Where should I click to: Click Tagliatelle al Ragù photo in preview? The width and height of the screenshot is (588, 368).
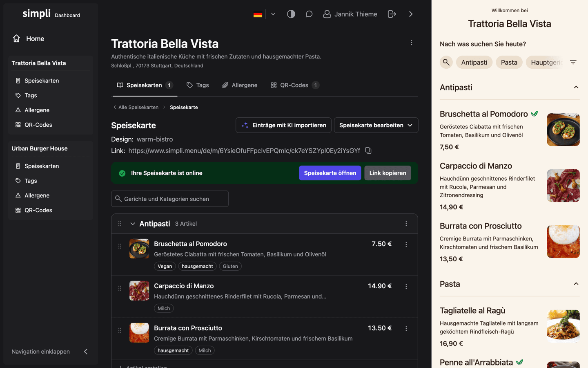563,326
